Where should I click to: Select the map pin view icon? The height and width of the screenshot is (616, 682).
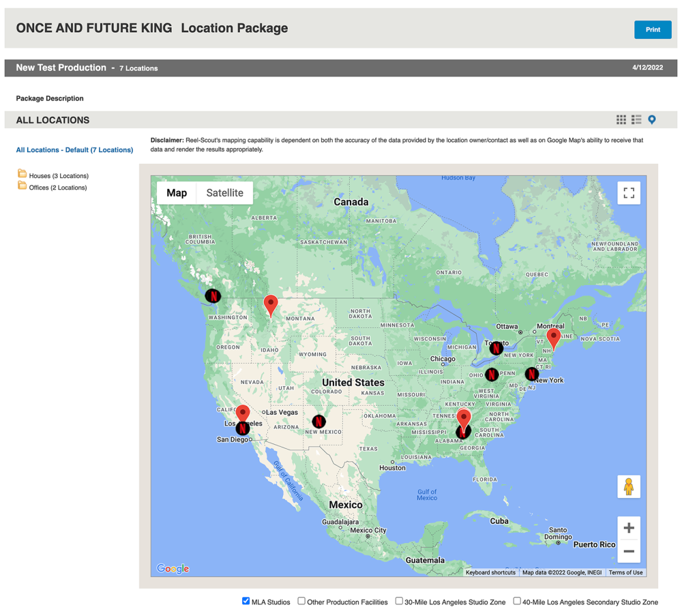click(x=651, y=119)
